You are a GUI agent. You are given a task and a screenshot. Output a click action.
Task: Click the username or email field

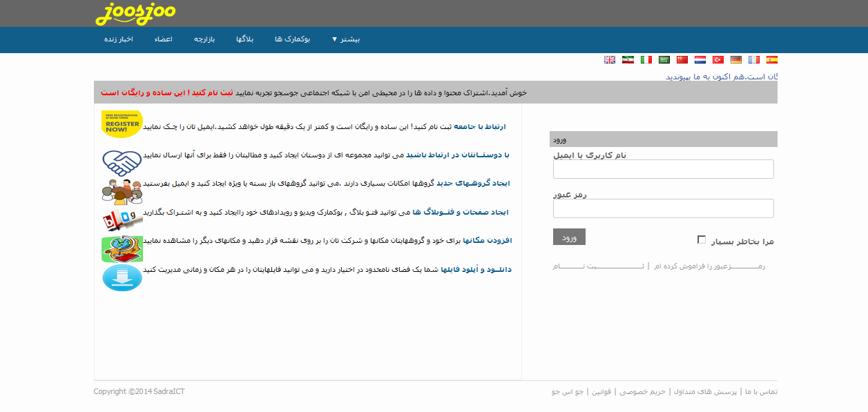[x=663, y=169]
